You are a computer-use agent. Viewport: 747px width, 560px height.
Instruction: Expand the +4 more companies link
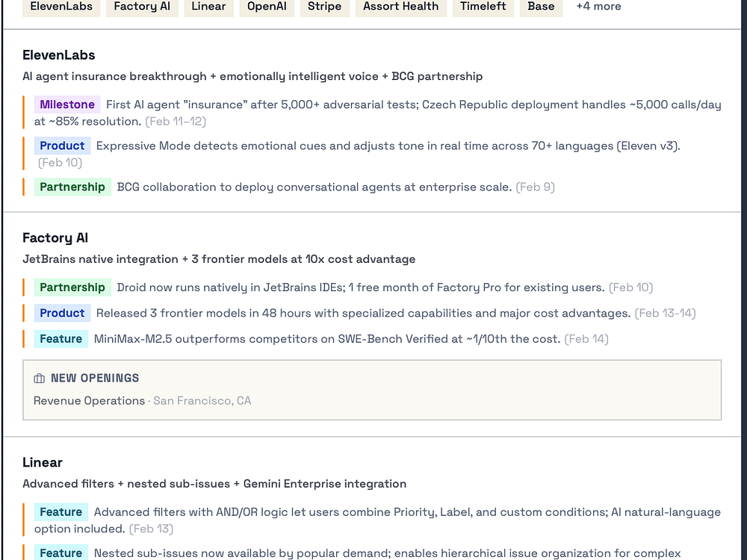click(x=599, y=7)
